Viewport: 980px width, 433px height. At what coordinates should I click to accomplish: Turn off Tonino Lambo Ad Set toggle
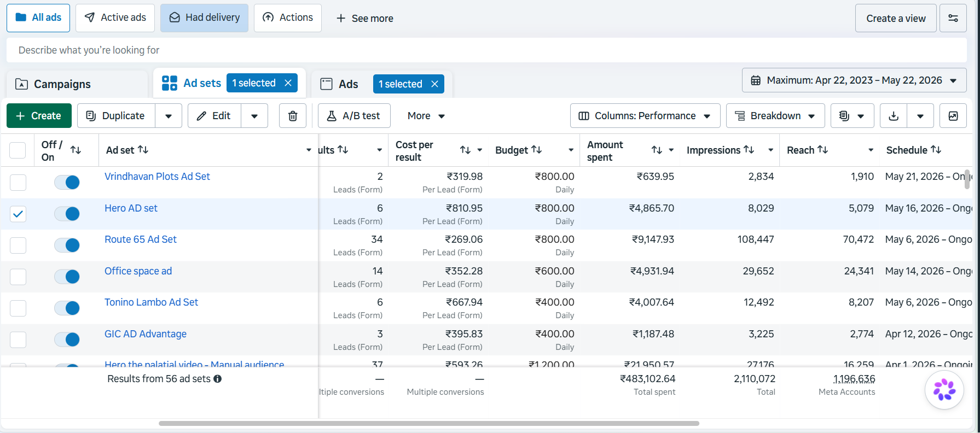67,308
